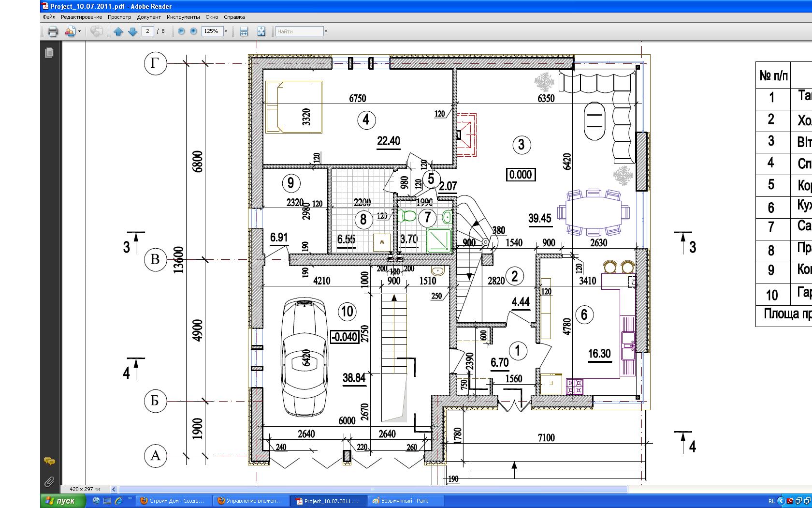Click the пуск Start button
The width and height of the screenshot is (812, 508).
point(60,501)
